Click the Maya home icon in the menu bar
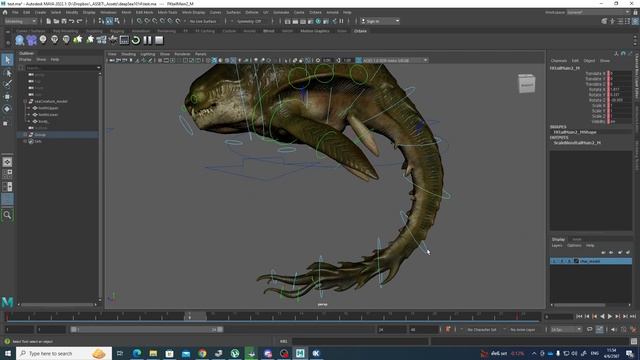This screenshot has height=360, width=640. pyautogui.click(x=5, y=12)
